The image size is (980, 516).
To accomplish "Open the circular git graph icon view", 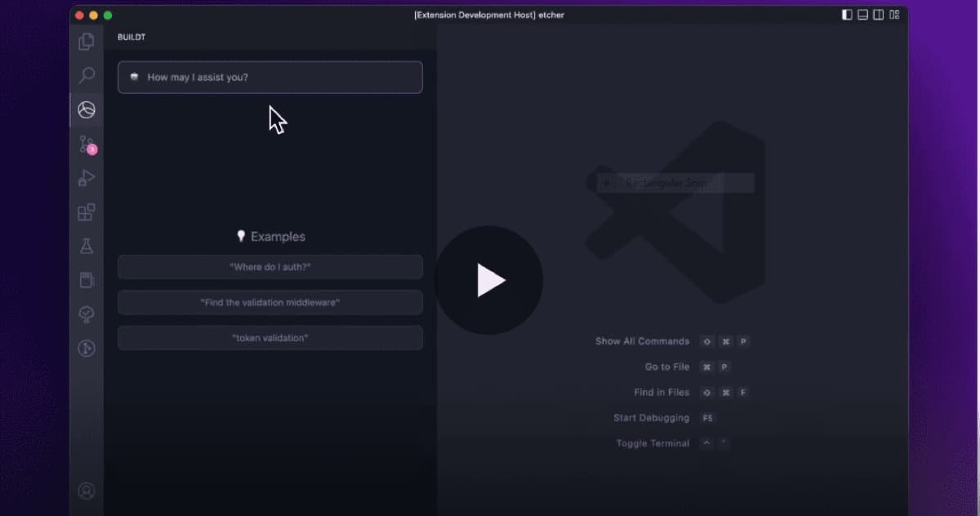I will tap(86, 349).
